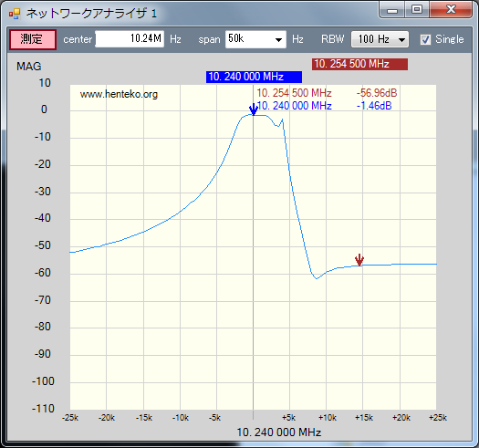This screenshot has height=448, width=479.
Task: Click the red -56.96dB marker readout
Action: pos(377,93)
